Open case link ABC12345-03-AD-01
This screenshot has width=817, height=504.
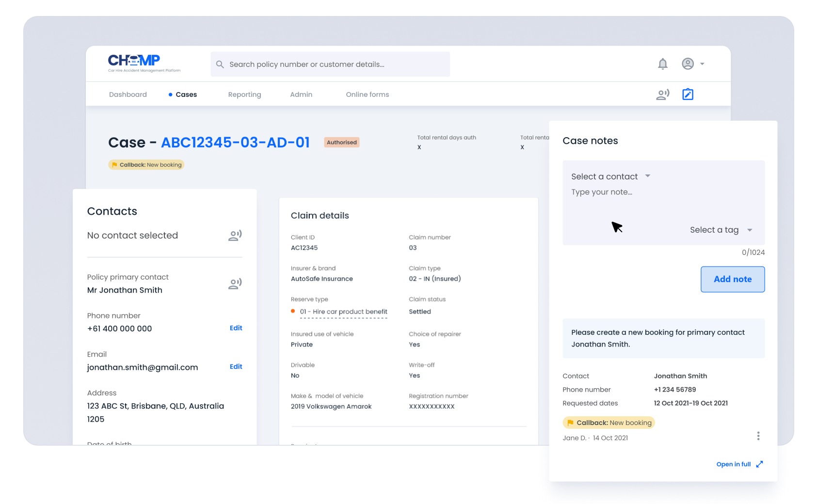pos(235,142)
